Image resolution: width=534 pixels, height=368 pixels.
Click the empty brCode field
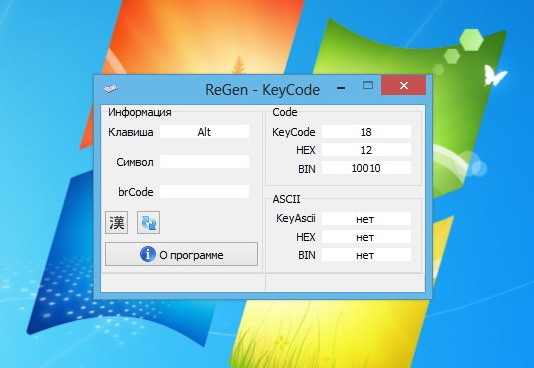click(204, 192)
